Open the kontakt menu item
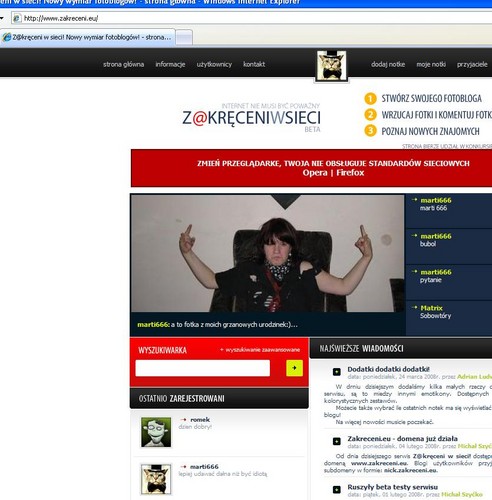 [x=254, y=64]
